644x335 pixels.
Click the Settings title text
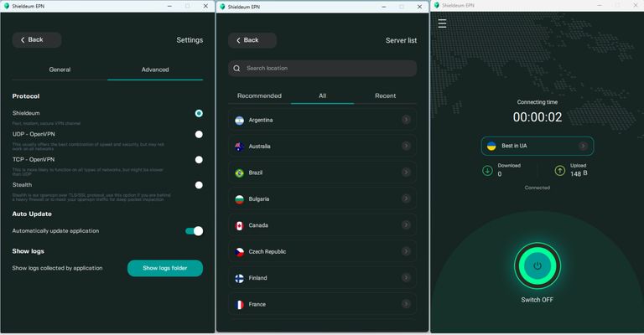tap(190, 40)
